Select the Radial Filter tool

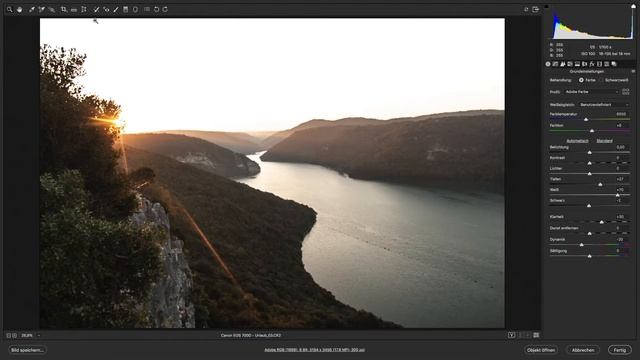click(x=136, y=9)
